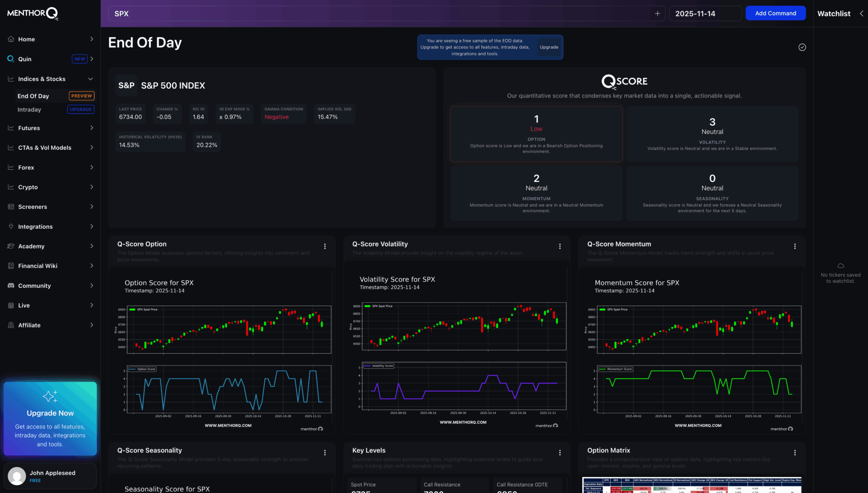
Task: Select the Futures section icon
Action: [x=11, y=128]
